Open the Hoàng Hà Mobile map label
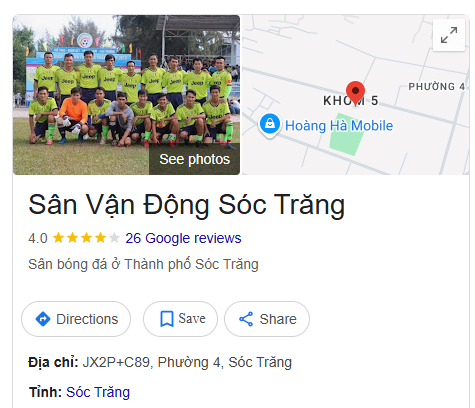 click(339, 126)
